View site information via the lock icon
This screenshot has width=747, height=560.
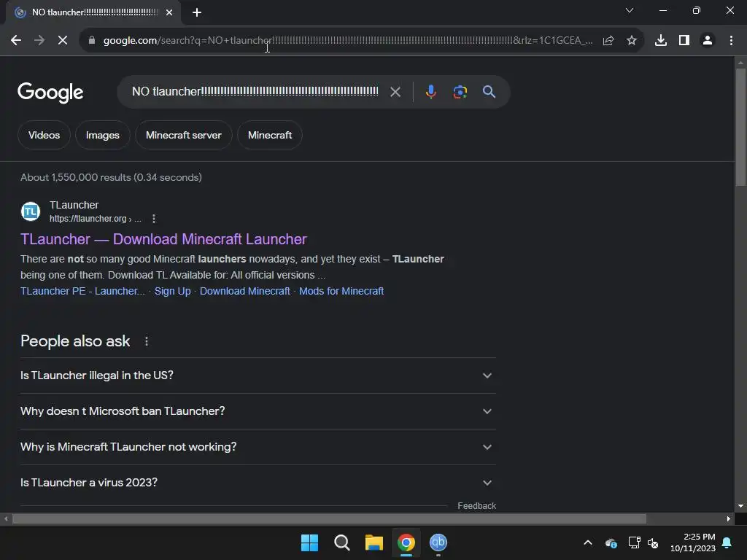(x=91, y=41)
